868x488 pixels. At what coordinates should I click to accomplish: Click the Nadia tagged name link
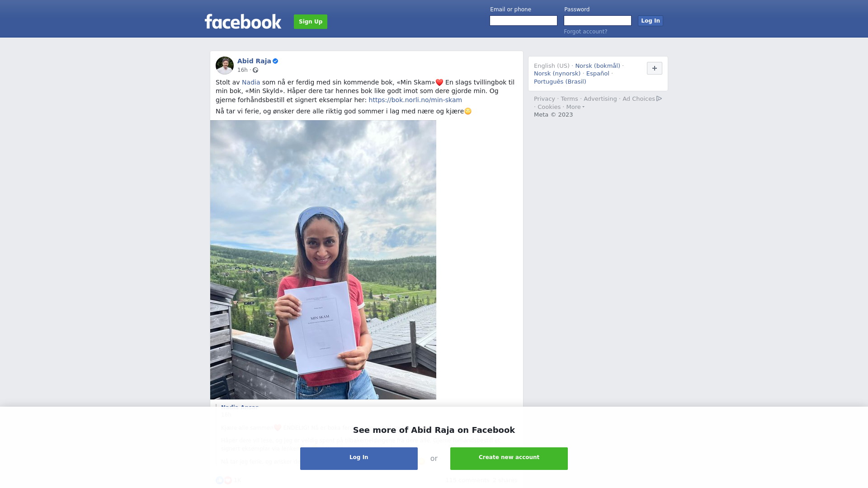point(251,82)
